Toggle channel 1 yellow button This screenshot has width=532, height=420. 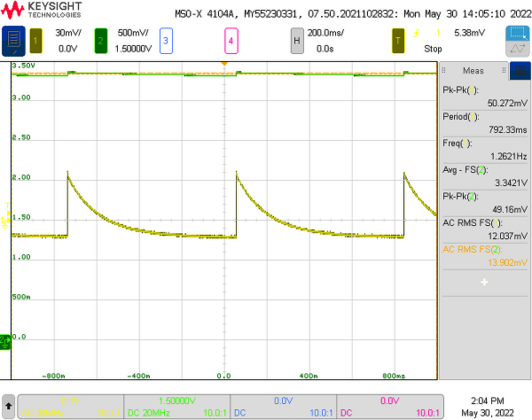point(35,41)
